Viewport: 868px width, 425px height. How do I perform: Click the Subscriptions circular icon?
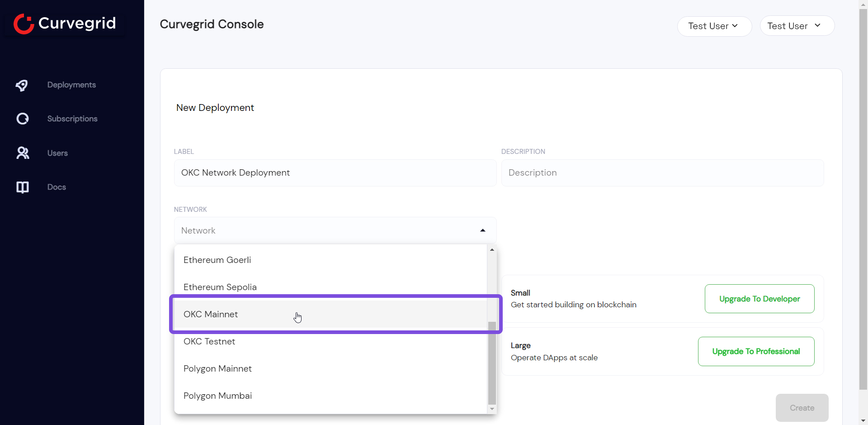pyautogui.click(x=22, y=119)
